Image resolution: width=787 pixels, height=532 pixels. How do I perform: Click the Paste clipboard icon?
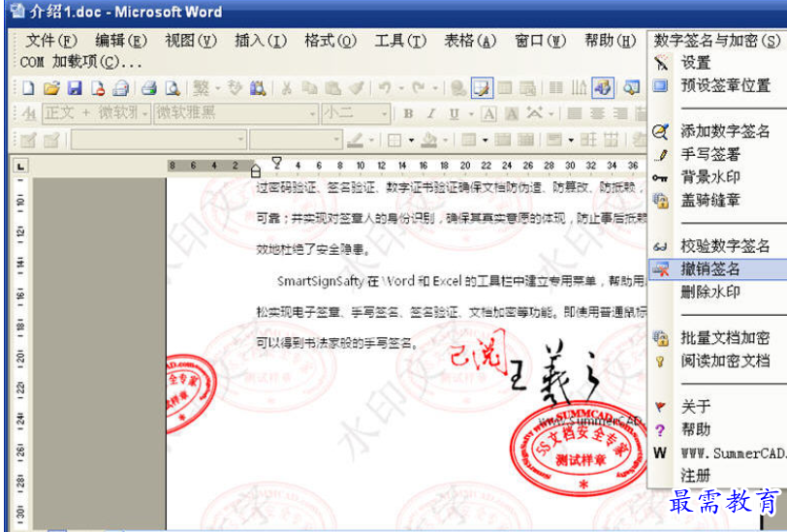click(x=332, y=88)
